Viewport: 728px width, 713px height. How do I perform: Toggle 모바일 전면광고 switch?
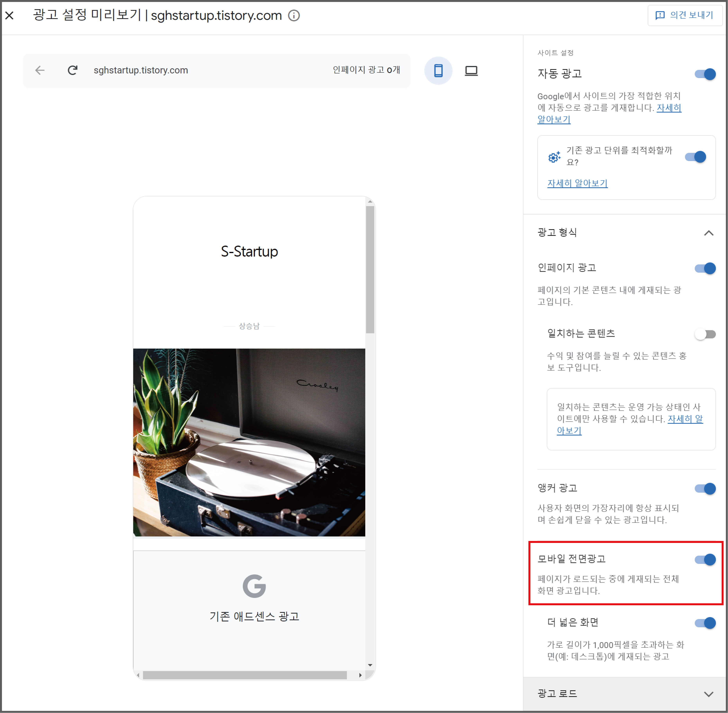coord(705,560)
